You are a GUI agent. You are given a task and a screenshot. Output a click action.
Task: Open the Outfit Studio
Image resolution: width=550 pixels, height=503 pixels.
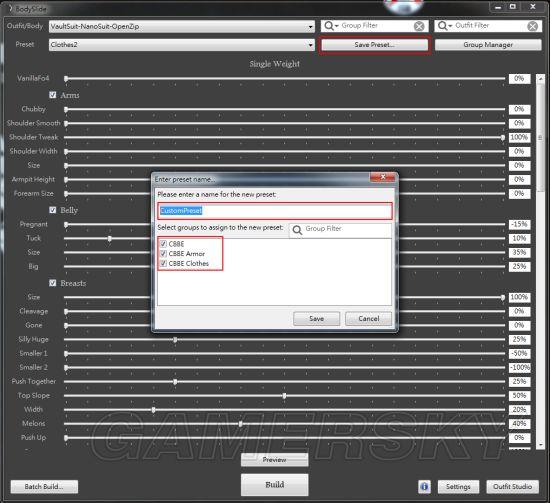[512, 487]
